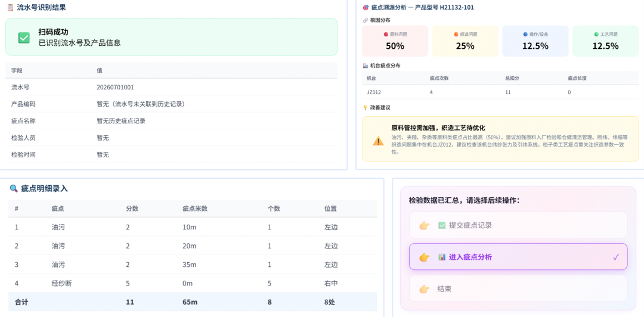This screenshot has height=317, width=644.
Task: Click the 合计 total row label
Action: coord(21,302)
